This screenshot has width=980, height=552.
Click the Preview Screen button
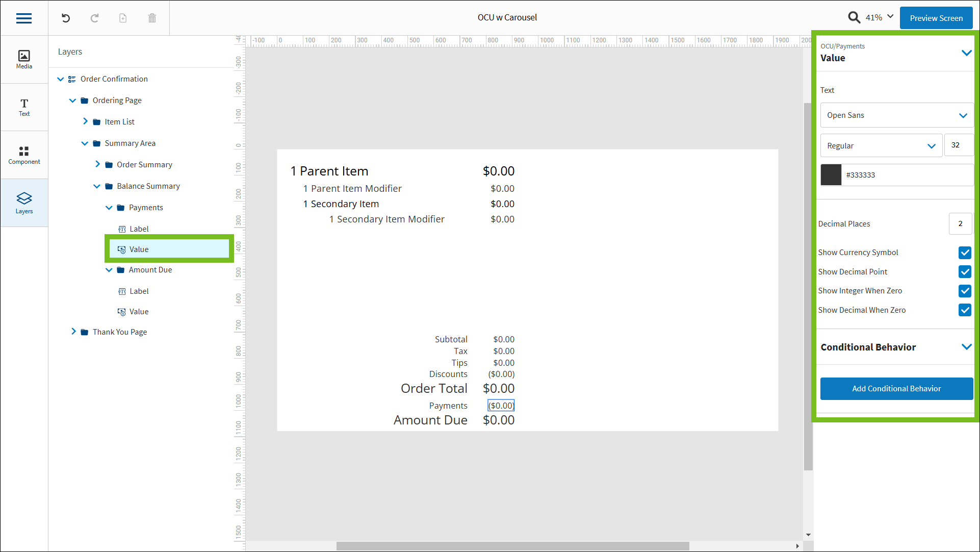point(936,18)
